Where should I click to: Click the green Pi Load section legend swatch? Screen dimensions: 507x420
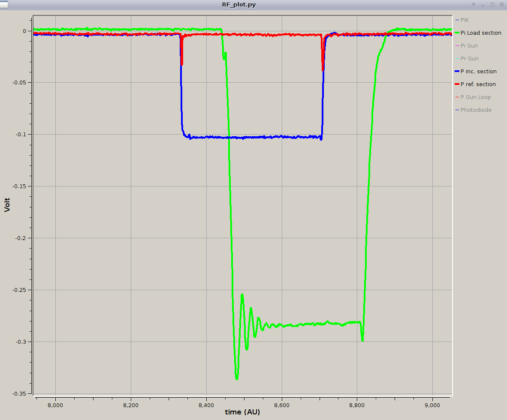(457, 33)
